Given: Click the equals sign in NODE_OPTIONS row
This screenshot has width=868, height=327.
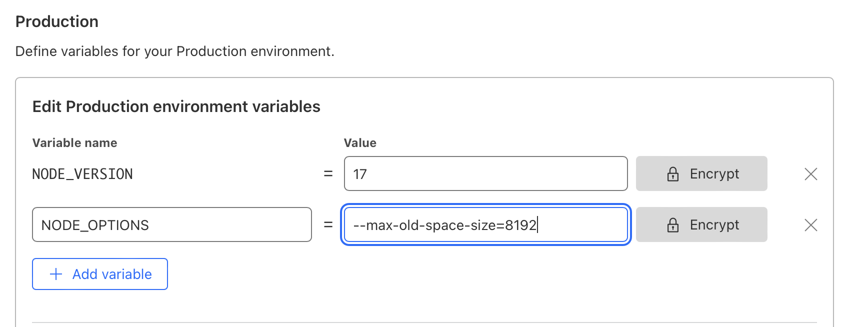Looking at the screenshot, I should 328,225.
